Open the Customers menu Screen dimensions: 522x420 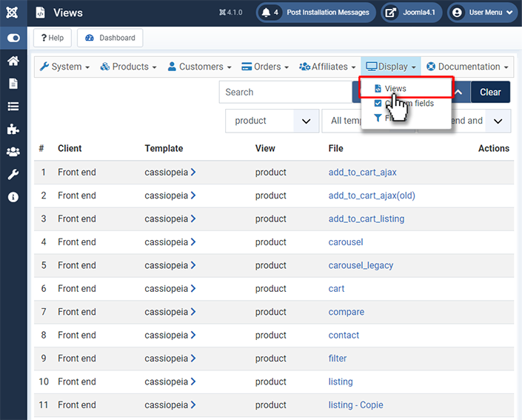tap(199, 67)
